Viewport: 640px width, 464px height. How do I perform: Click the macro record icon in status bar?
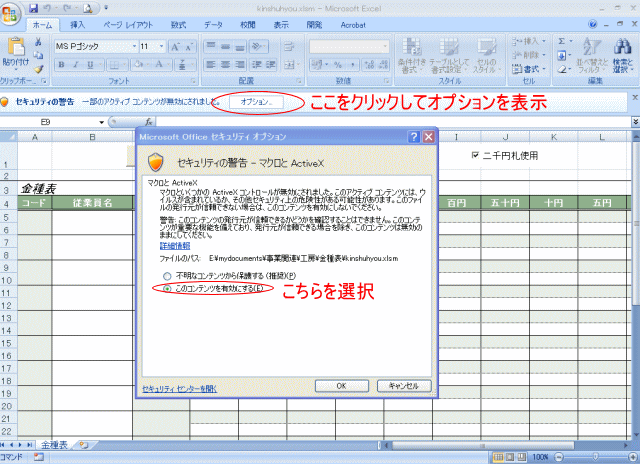[x=38, y=457]
